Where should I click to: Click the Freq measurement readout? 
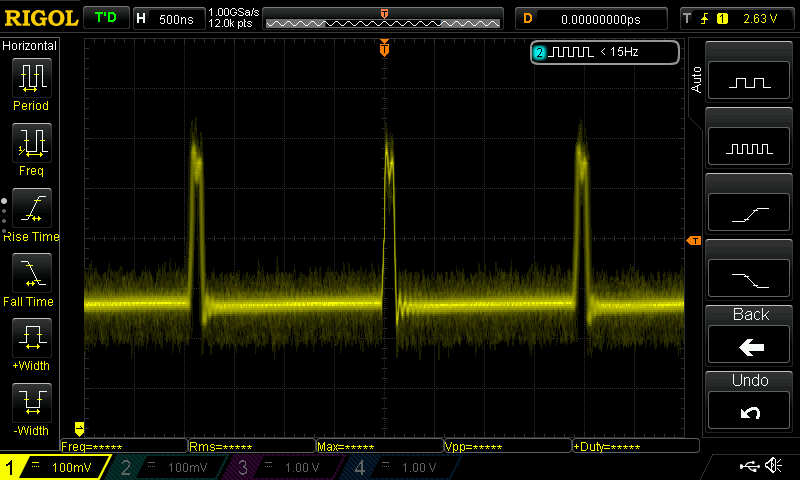[124, 446]
